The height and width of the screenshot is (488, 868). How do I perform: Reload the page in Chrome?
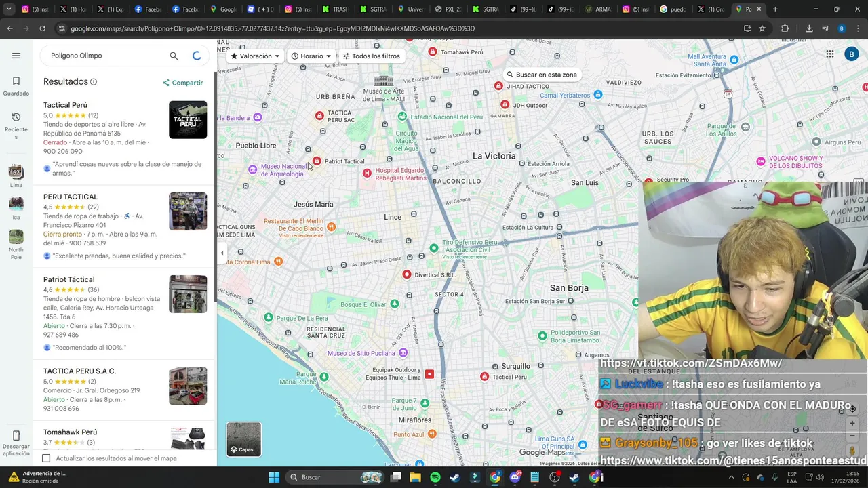click(42, 28)
